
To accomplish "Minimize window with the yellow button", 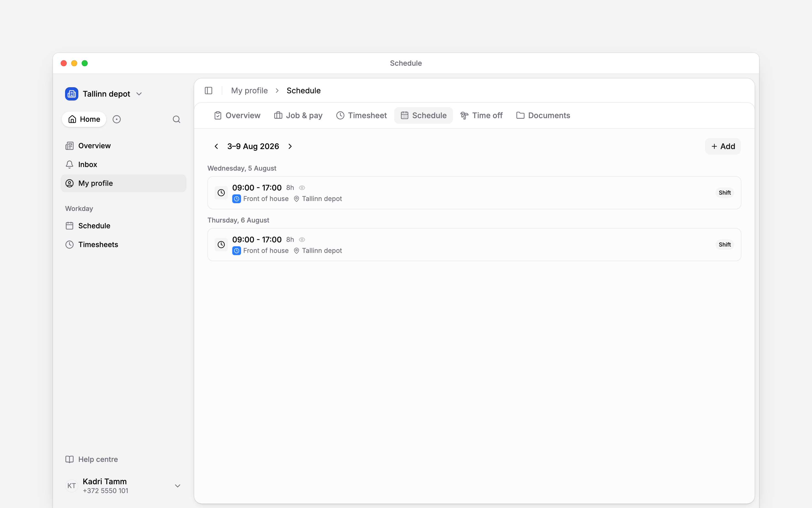I will 74,63.
